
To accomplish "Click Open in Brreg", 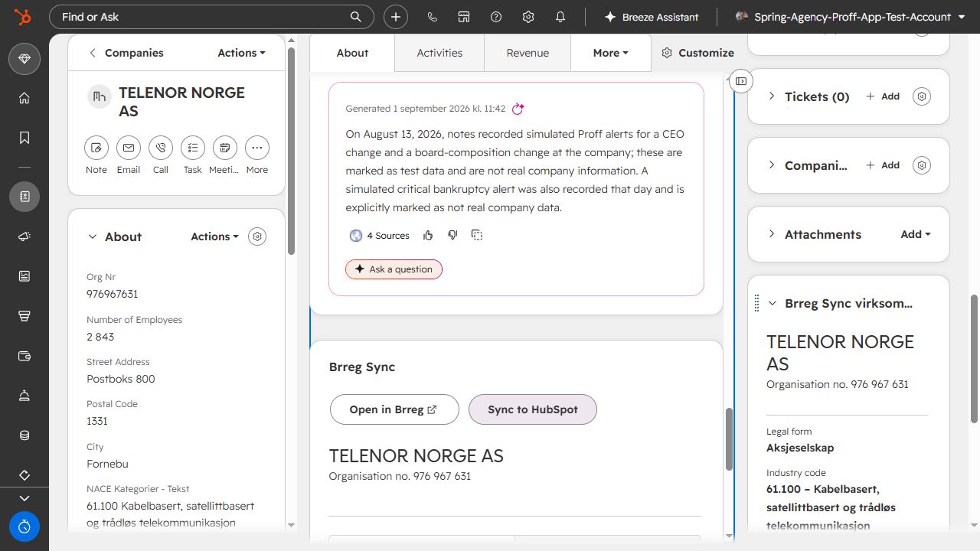I will tap(394, 409).
